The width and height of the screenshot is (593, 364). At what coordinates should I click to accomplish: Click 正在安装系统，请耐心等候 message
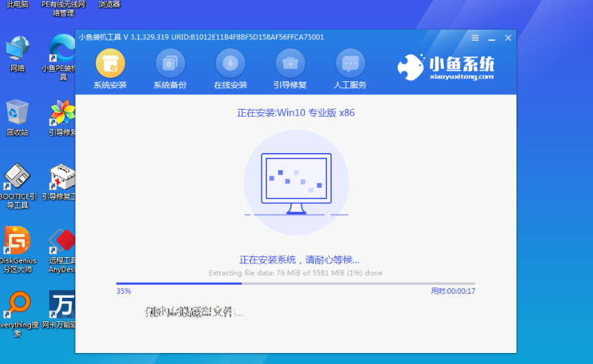299,260
